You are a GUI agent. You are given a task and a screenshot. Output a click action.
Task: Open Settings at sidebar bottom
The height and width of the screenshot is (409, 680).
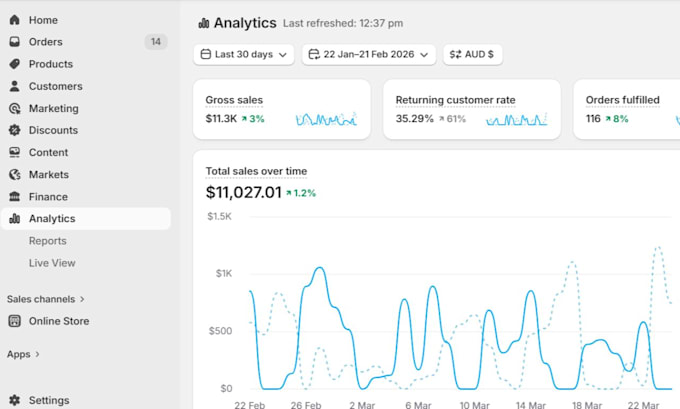tap(86, 400)
